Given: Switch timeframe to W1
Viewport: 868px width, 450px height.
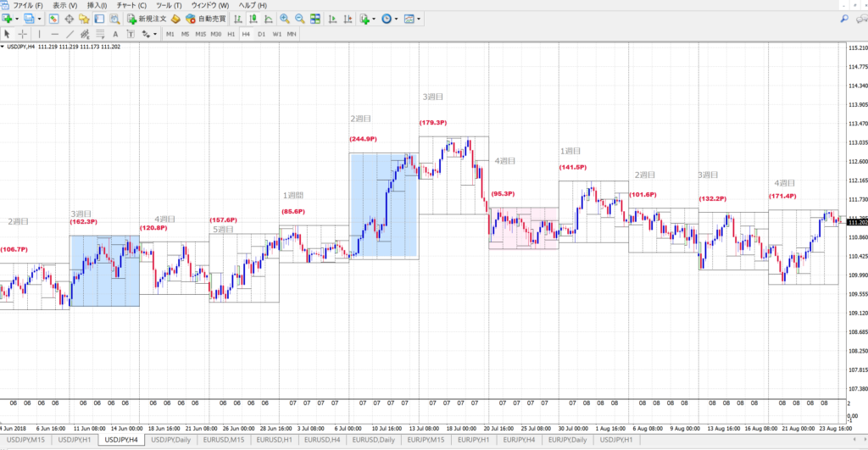Looking at the screenshot, I should coord(277,34).
